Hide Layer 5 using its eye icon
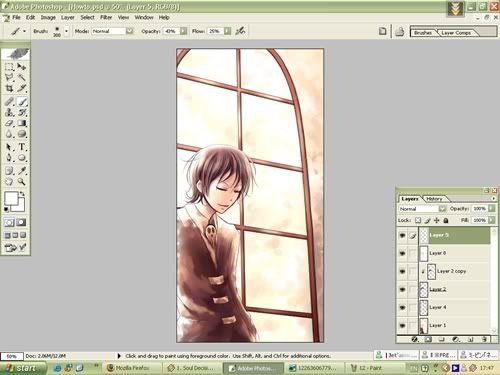500x375 pixels. pos(402,235)
